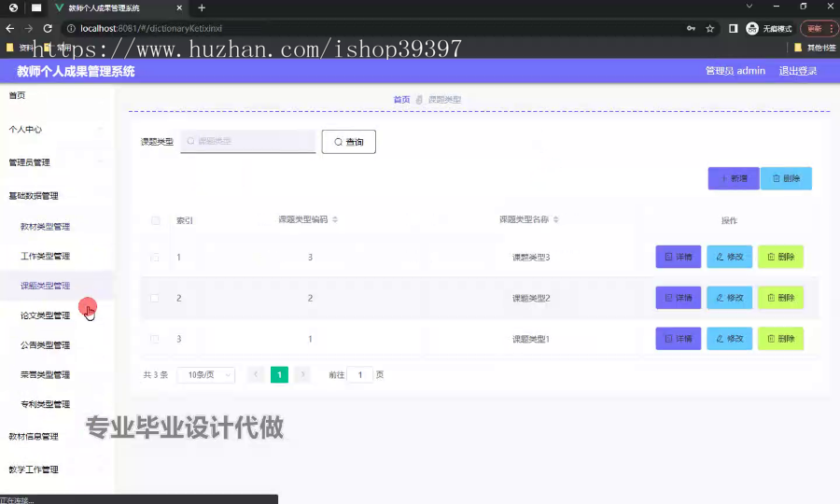This screenshot has width=840, height=504.
Task: Check the checkbox for row with 课题类型2
Action: pos(155,298)
